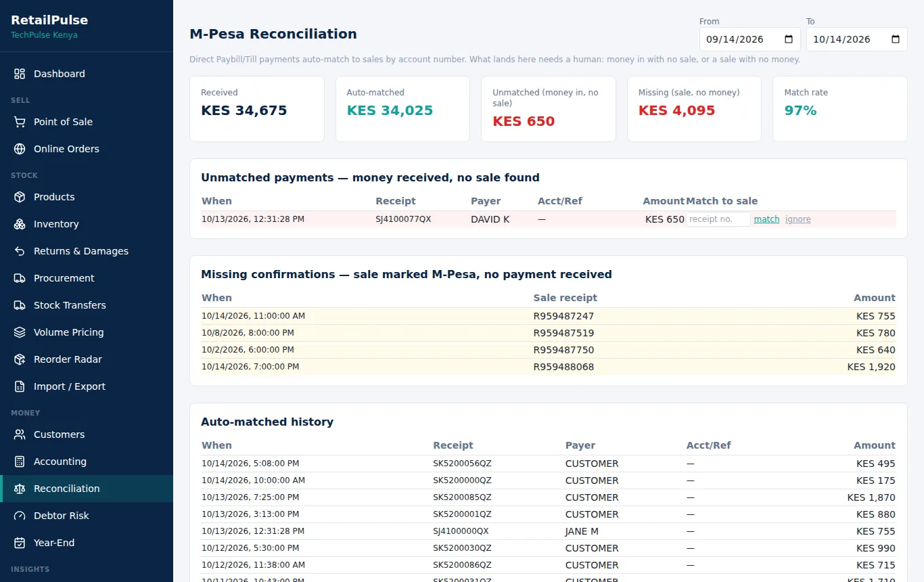Click the Dashboard grid icon
This screenshot has width=924, height=582.
pos(20,74)
